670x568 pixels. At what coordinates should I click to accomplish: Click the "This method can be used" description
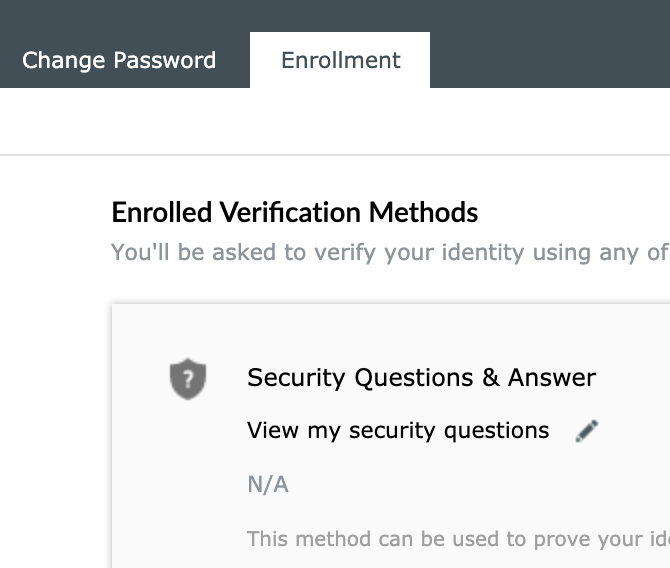pyautogui.click(x=458, y=539)
